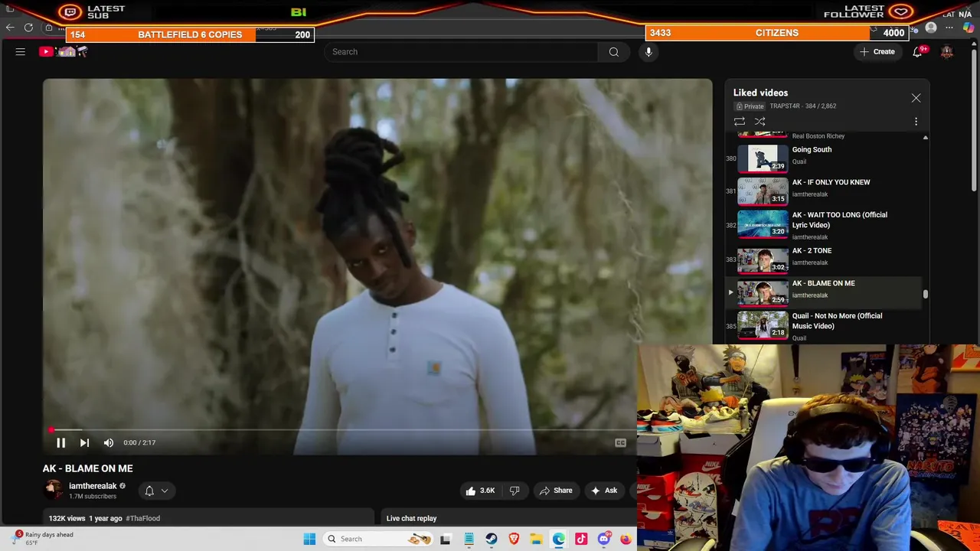Start voice search with the microphone icon

point(648,51)
